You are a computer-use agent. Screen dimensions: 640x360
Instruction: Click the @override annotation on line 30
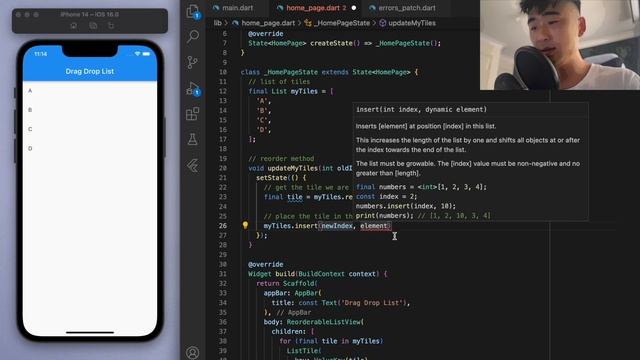tap(265, 264)
